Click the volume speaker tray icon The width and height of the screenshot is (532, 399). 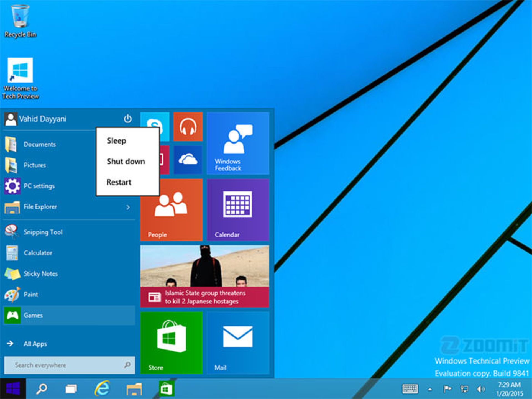(481, 389)
